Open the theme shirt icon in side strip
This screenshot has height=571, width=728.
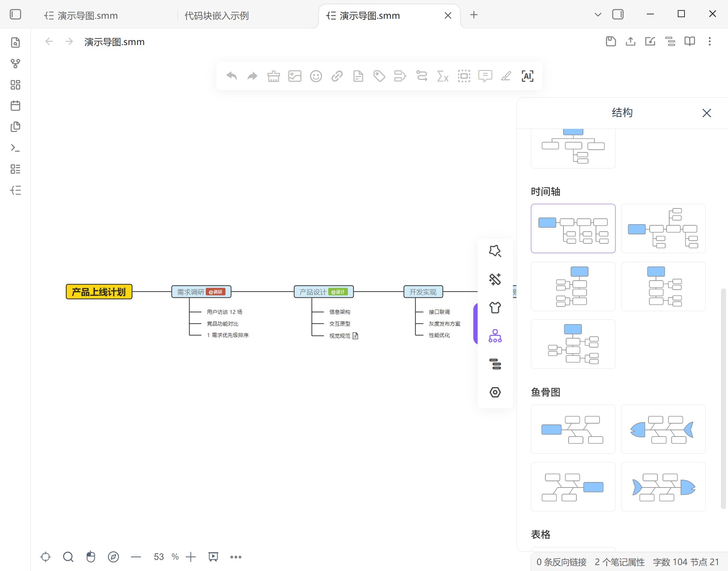495,308
